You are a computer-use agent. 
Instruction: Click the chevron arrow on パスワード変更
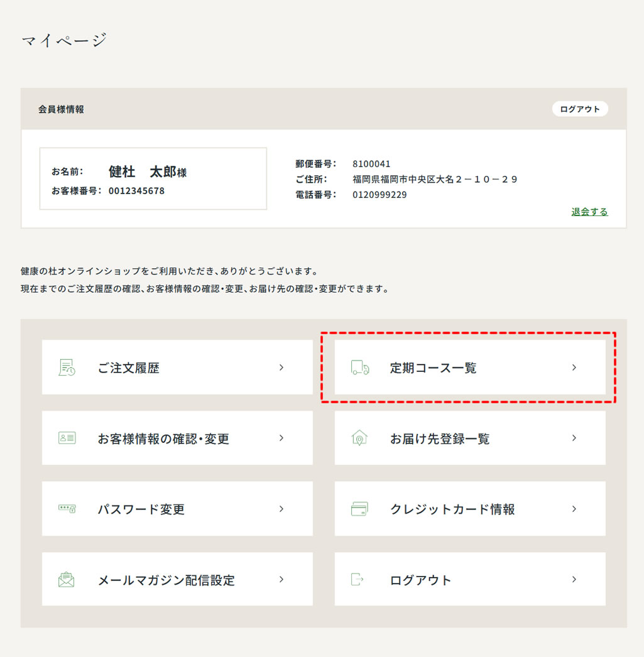coord(281,509)
